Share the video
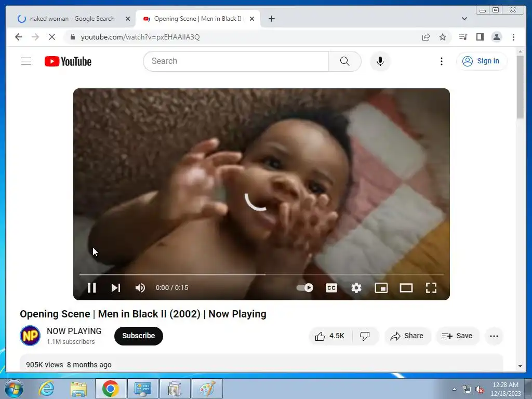Viewport: 532px width, 399px height. click(x=407, y=336)
